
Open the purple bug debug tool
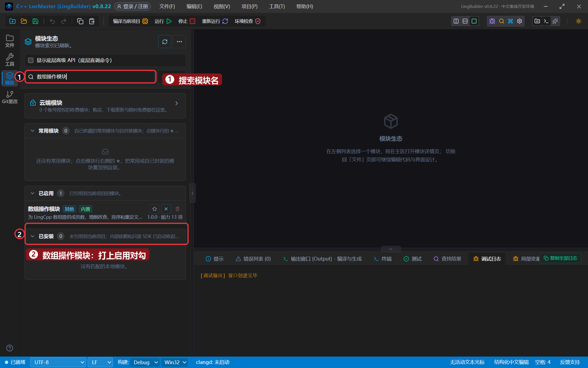pyautogui.click(x=492, y=21)
